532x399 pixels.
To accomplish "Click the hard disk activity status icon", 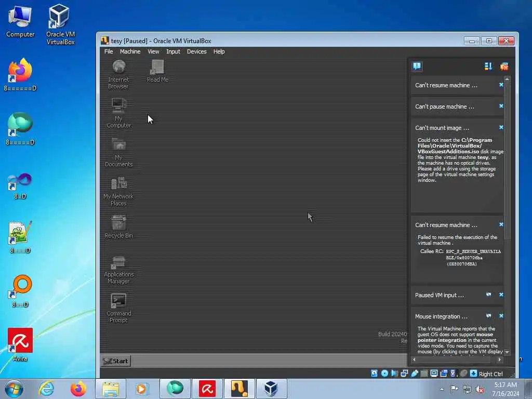I will [x=374, y=374].
